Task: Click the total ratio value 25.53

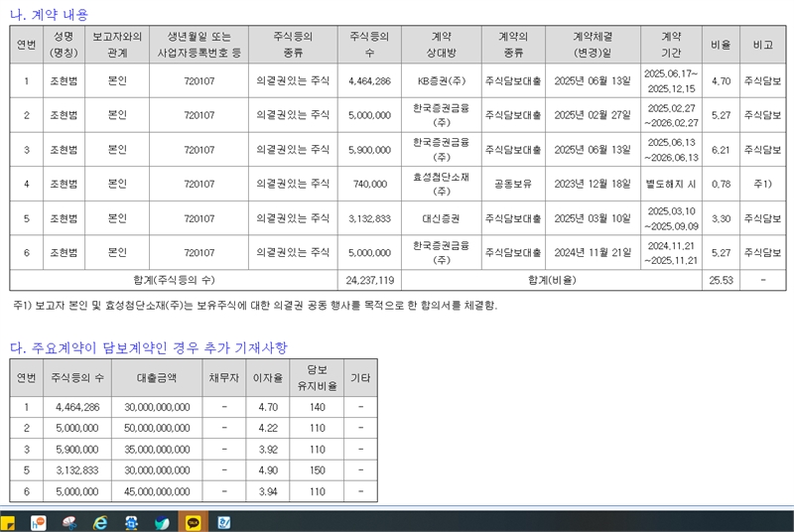Action: (x=721, y=280)
